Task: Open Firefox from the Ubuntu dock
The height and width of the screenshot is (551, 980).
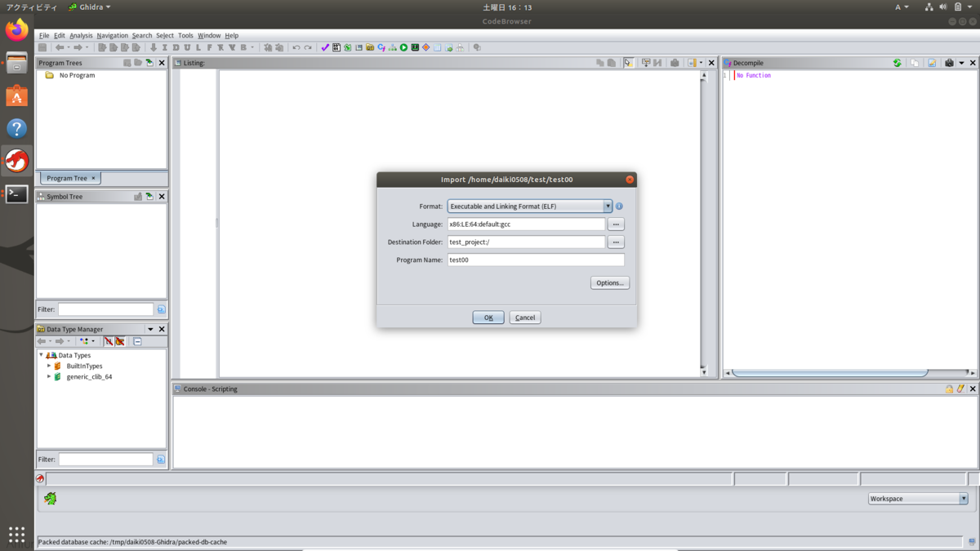Action: pyautogui.click(x=16, y=30)
